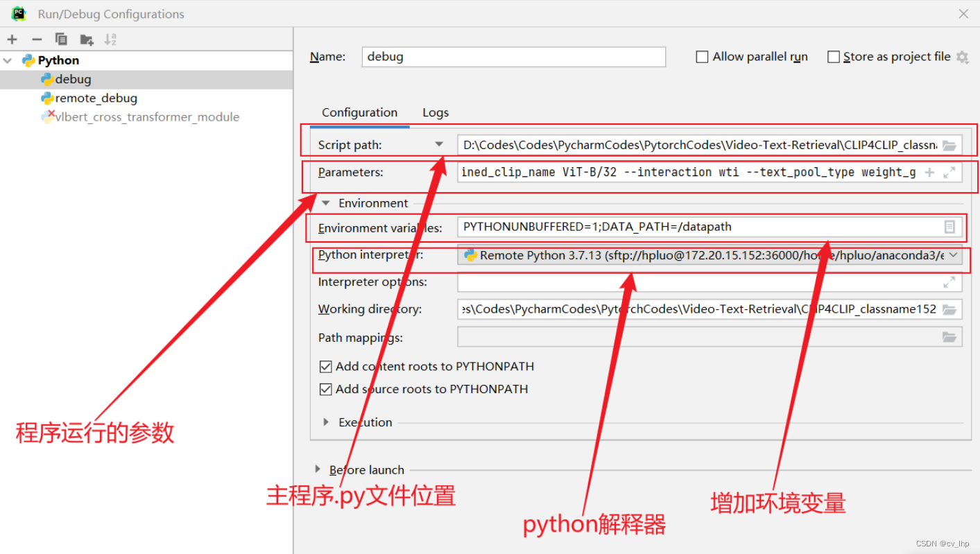Check Store as project file
The width and height of the screenshot is (980, 554).
pos(834,57)
